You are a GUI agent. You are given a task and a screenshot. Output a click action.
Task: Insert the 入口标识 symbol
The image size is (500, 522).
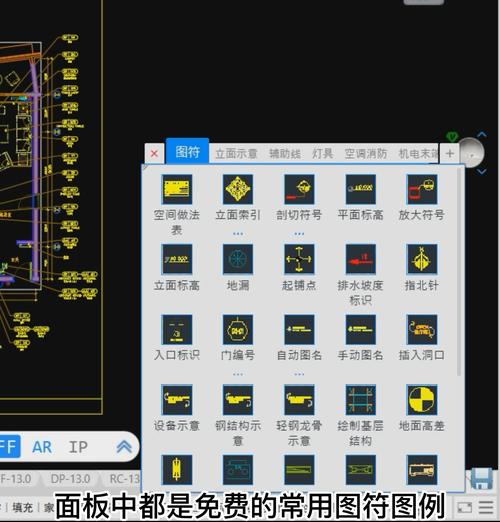click(x=177, y=329)
